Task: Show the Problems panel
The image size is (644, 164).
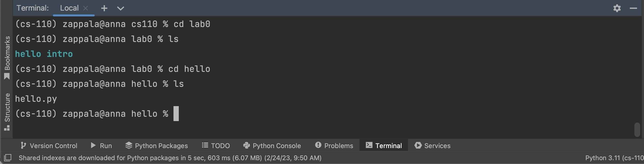Action: tap(334, 146)
